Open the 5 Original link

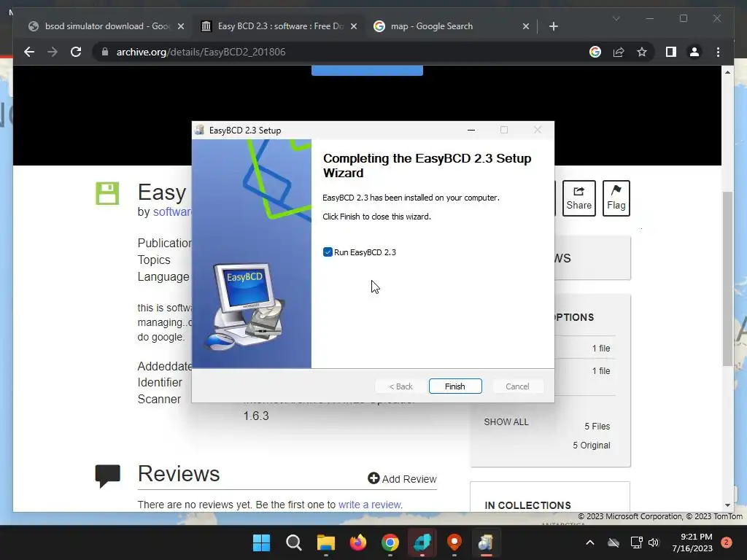pyautogui.click(x=591, y=446)
